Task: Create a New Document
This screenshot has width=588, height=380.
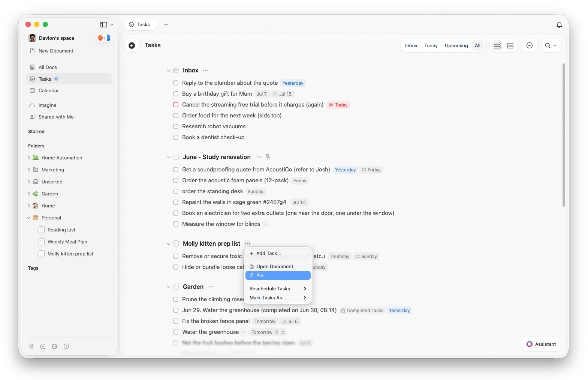Action: [x=56, y=51]
